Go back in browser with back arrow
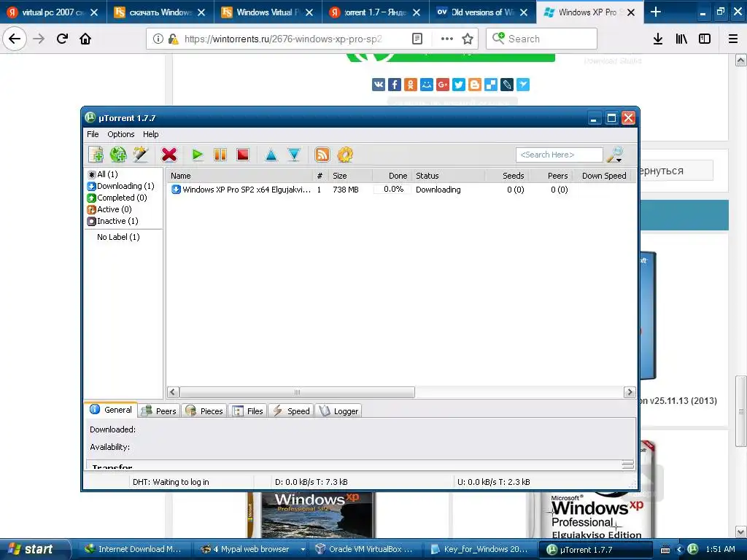The width and height of the screenshot is (747, 560). tap(15, 39)
